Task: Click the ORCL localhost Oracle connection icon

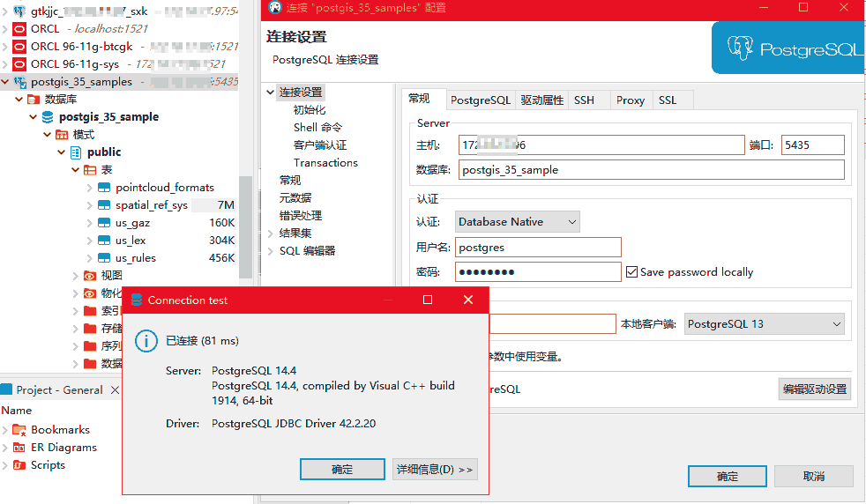Action: pyautogui.click(x=19, y=29)
